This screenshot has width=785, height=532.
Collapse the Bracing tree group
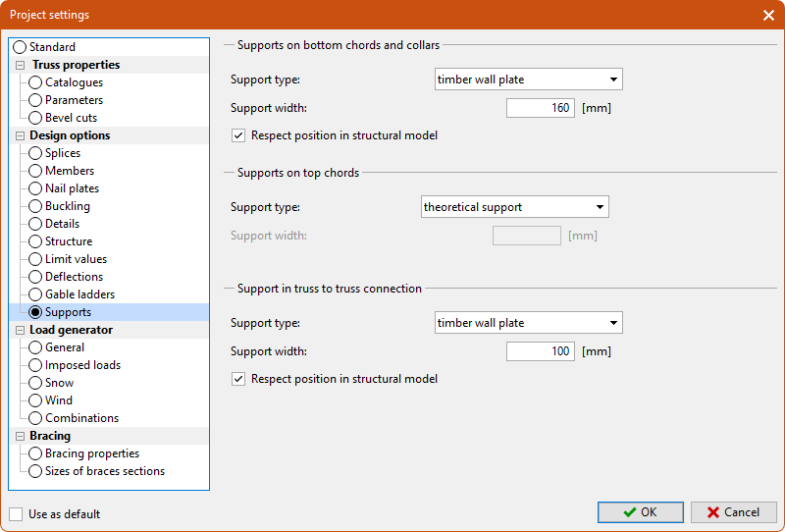pyautogui.click(x=20, y=436)
